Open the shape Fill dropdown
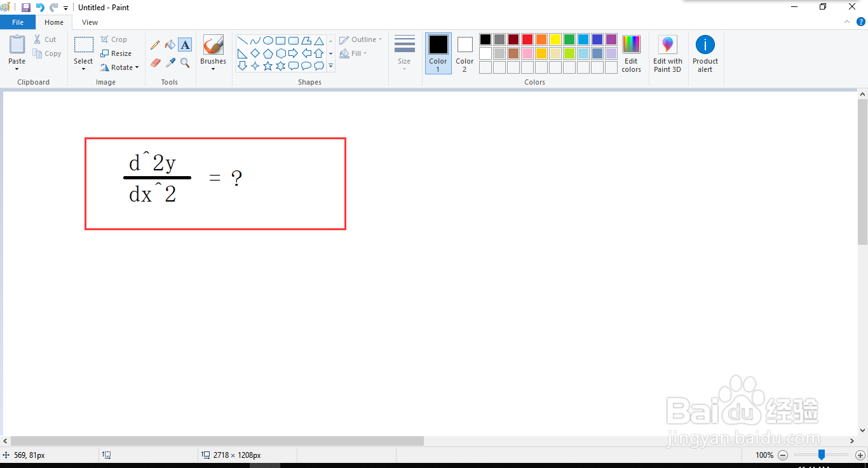The width and height of the screenshot is (868, 468). pyautogui.click(x=354, y=53)
